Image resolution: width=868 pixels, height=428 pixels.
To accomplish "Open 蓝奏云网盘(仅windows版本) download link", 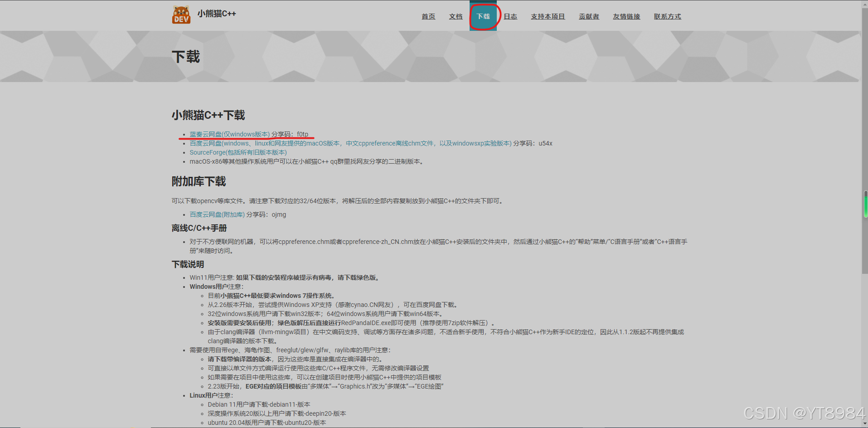I will (x=230, y=134).
